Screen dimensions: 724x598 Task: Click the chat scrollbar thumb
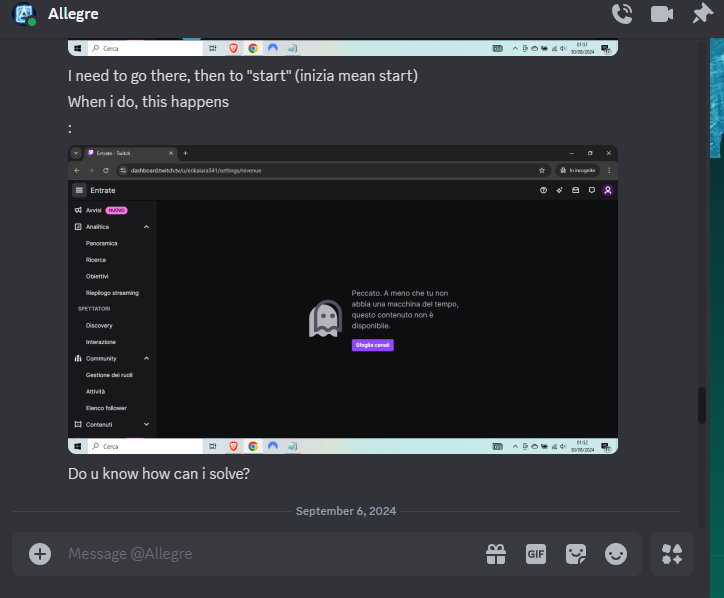coord(702,405)
